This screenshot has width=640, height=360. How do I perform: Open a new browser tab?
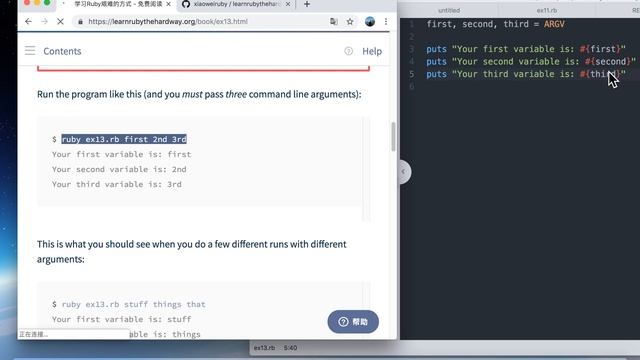click(307, 4)
